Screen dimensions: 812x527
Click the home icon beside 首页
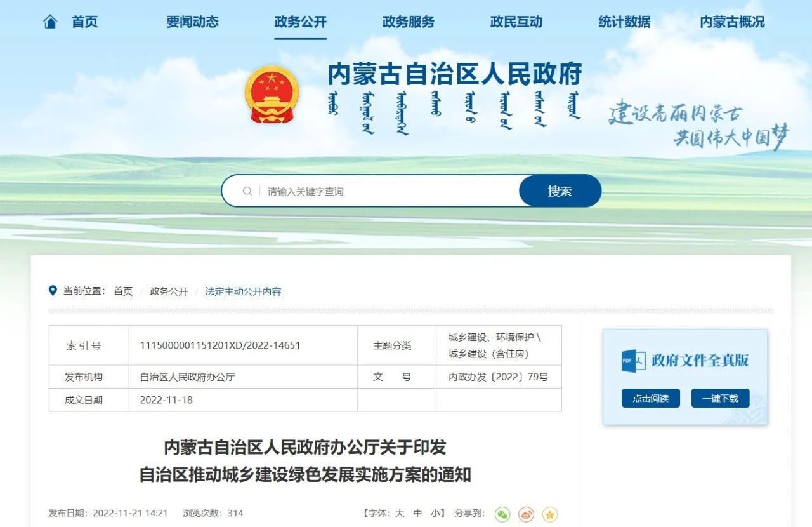tap(50, 22)
